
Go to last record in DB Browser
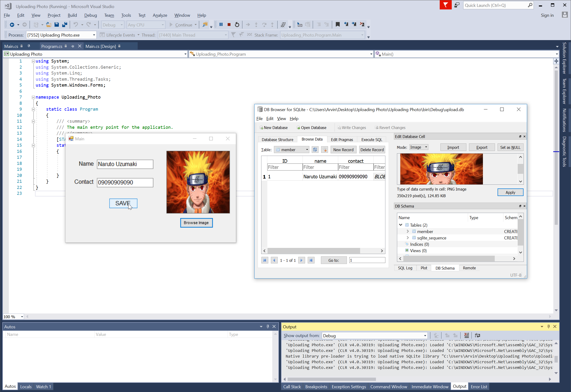click(311, 260)
